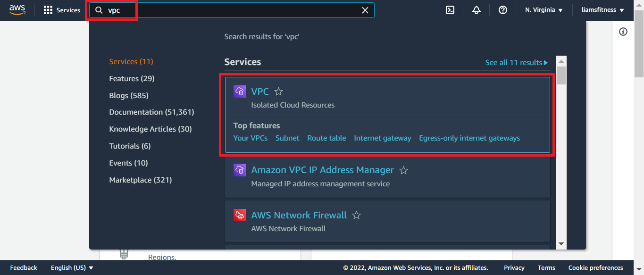Expand the N. Virginia region dropdown
644x275 pixels.
[544, 10]
